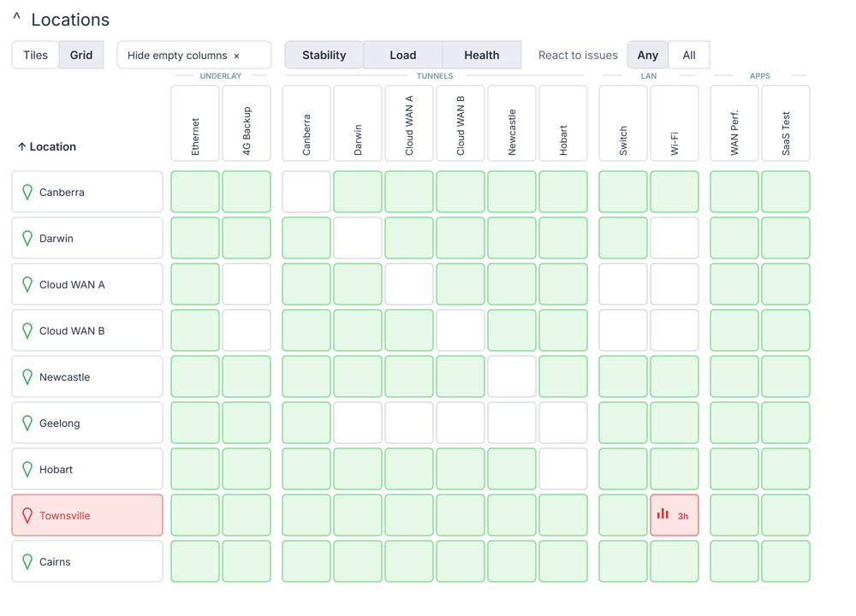Click the sort arrow beside Location
The height and width of the screenshot is (616, 856).
click(x=22, y=147)
